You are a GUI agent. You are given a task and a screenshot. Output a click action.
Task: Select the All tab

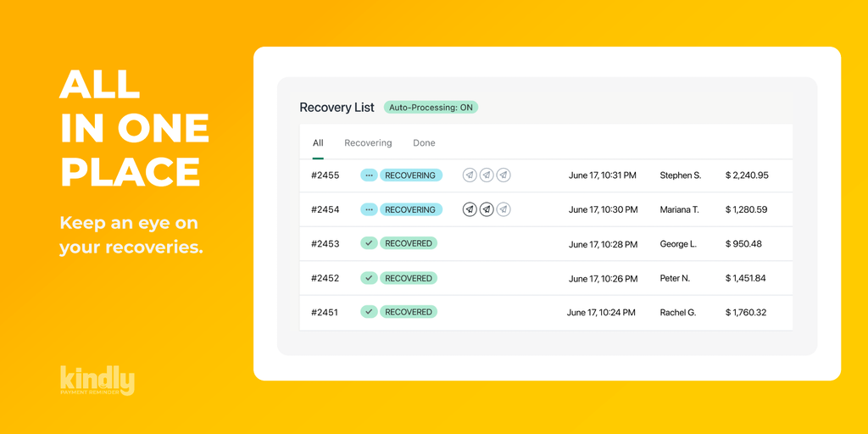318,143
